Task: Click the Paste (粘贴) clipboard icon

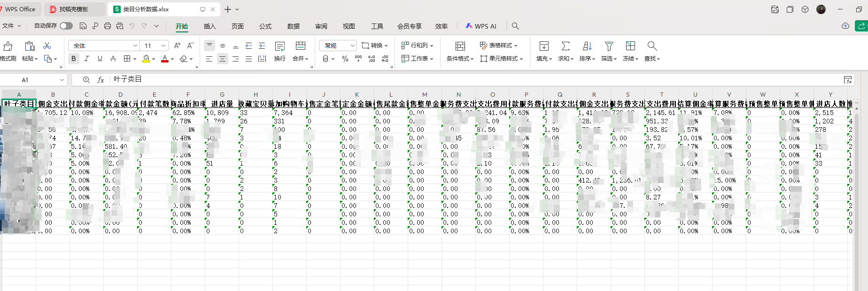Action: coord(30,46)
